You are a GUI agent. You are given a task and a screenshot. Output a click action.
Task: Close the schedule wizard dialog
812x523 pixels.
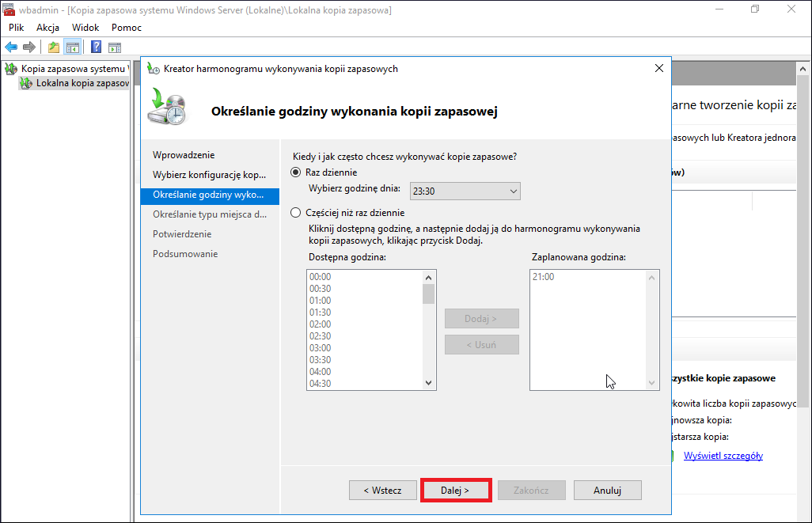pos(658,68)
